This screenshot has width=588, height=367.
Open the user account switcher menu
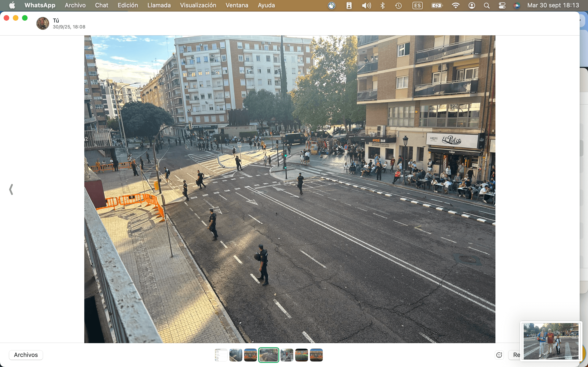471,5
